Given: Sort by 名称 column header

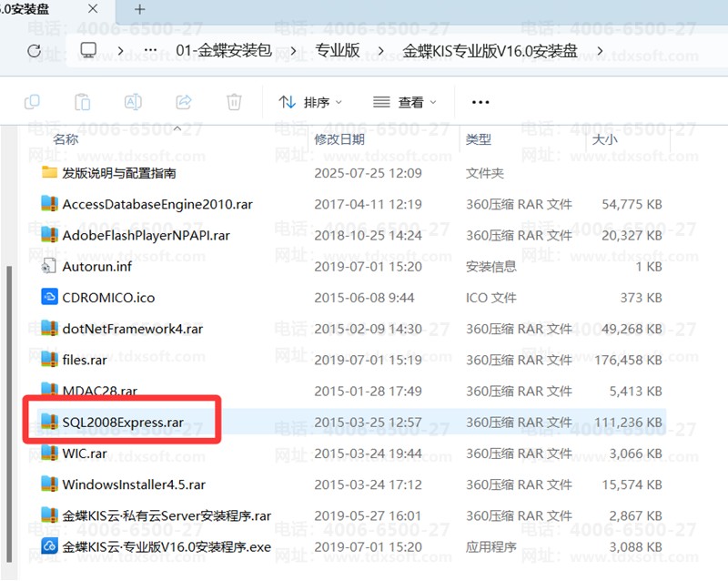Looking at the screenshot, I should pyautogui.click(x=66, y=139).
